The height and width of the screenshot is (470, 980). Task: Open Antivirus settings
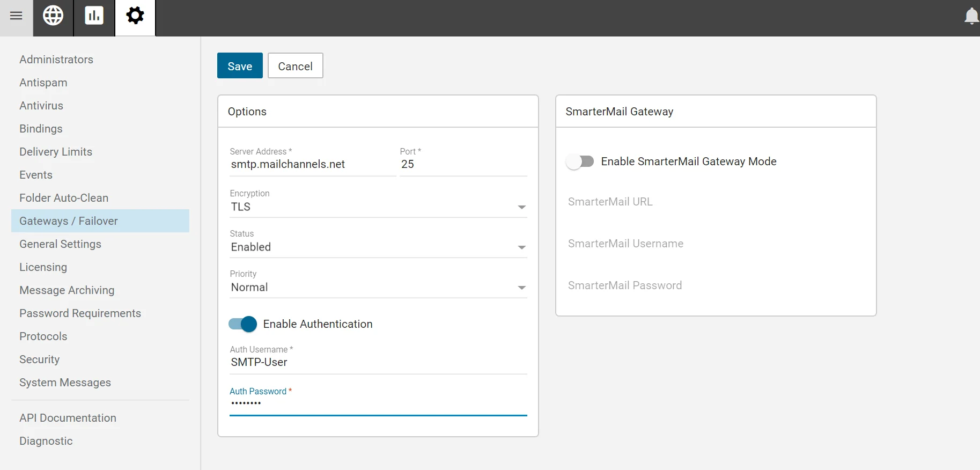pos(41,106)
